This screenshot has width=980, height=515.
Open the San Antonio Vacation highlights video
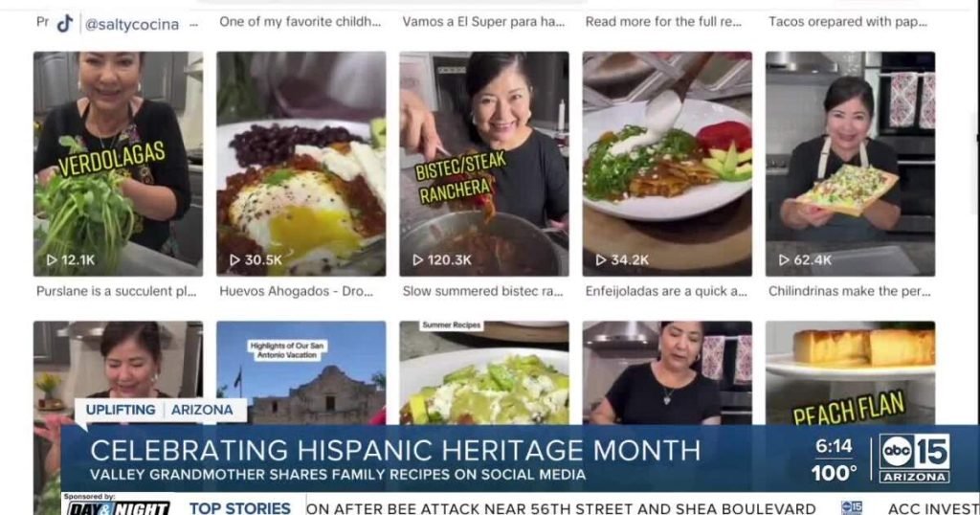[301, 372]
